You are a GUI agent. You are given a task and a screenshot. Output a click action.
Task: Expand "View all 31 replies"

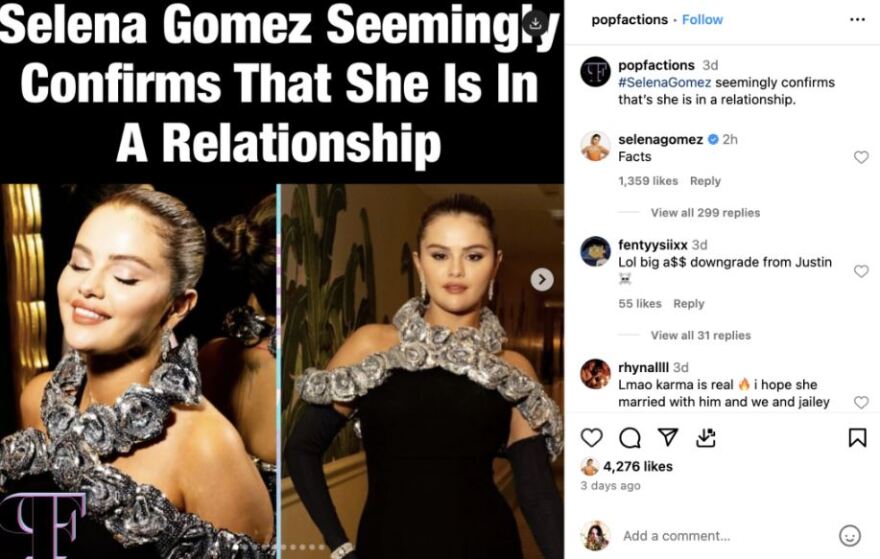pyautogui.click(x=700, y=336)
